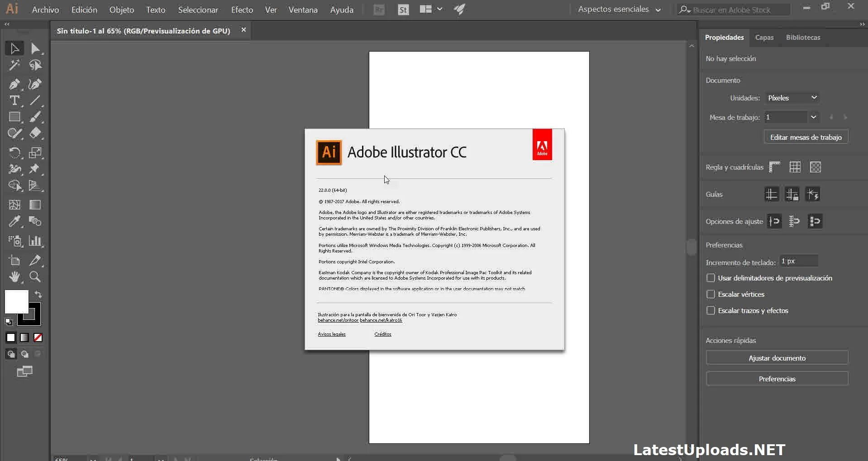
Task: Swap fill and stroke colors
Action: [x=38, y=295]
